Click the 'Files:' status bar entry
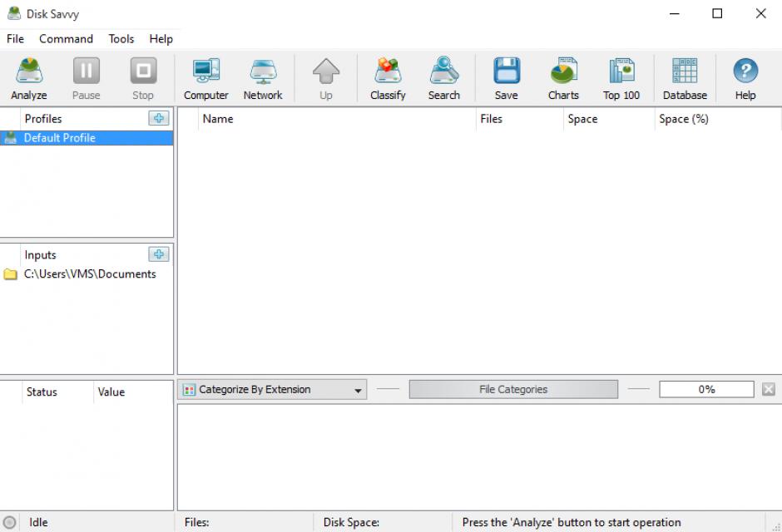This screenshot has width=782, height=532. [196, 523]
